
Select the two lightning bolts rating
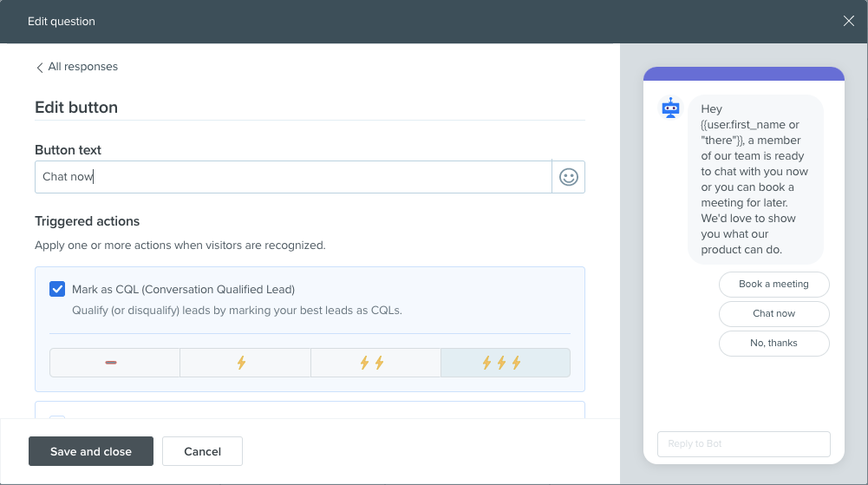point(375,363)
